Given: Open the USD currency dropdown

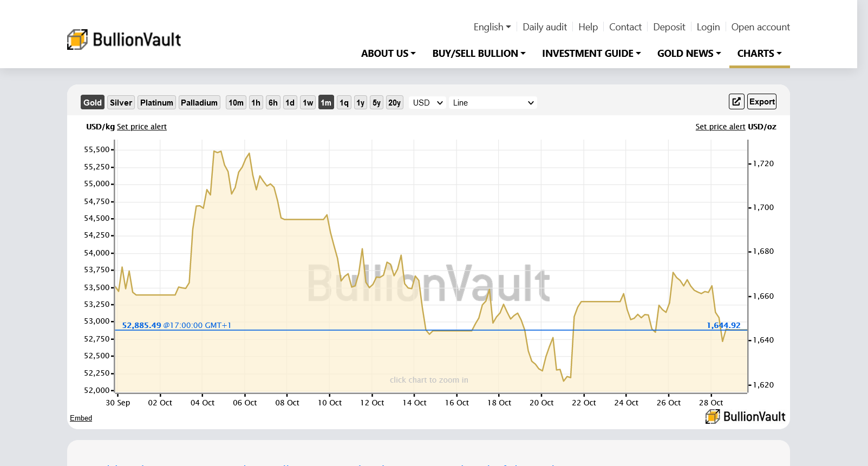Looking at the screenshot, I should point(427,102).
